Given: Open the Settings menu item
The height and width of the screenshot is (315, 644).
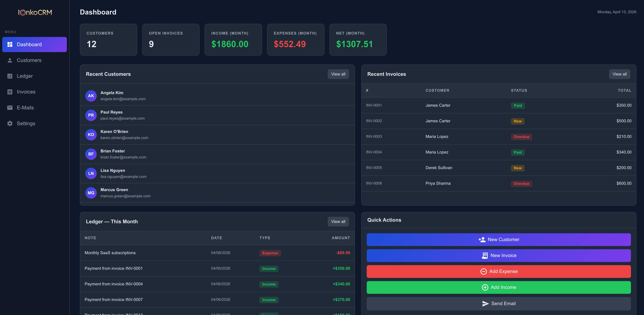Looking at the screenshot, I should 35,123.
